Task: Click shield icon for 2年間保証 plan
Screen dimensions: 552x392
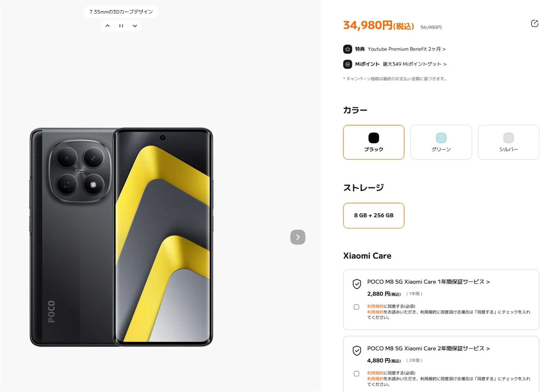Action: (356, 351)
